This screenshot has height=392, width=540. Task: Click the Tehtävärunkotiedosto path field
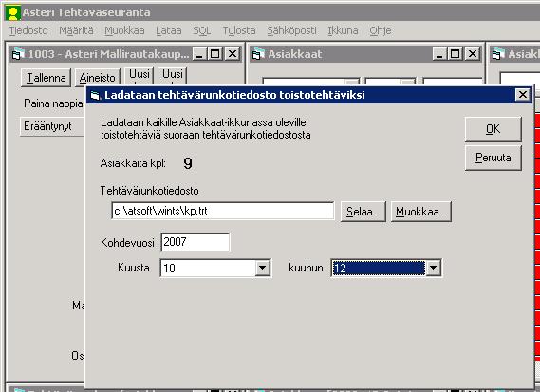coord(223,211)
